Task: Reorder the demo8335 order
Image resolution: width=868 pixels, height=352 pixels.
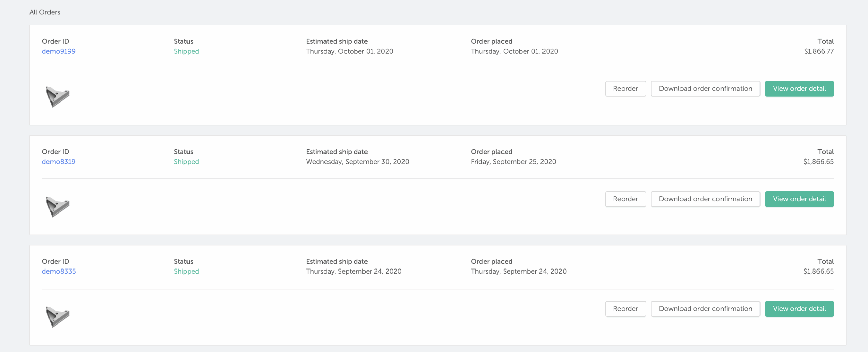Action: tap(625, 309)
